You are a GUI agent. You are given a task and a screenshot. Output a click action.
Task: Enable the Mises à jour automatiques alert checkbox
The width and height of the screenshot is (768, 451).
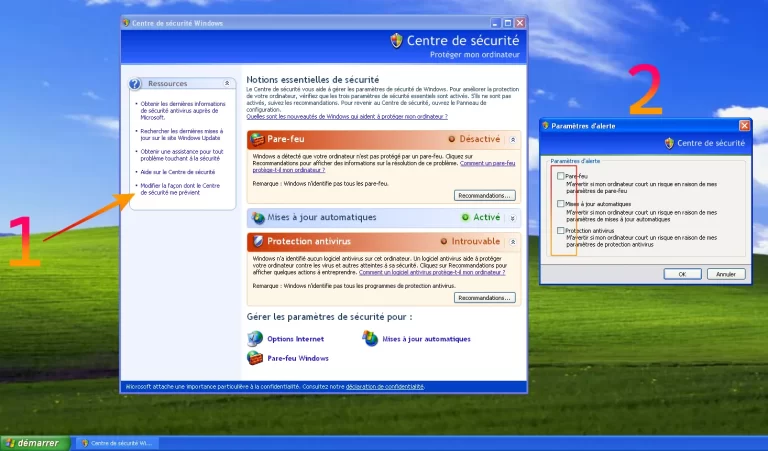click(560, 203)
